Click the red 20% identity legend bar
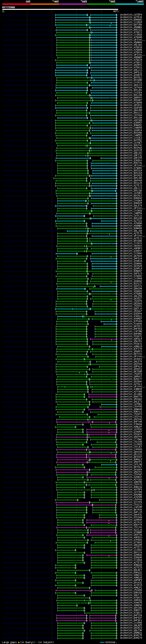Screen dimensions: 146x644 (x=16, y=4)
